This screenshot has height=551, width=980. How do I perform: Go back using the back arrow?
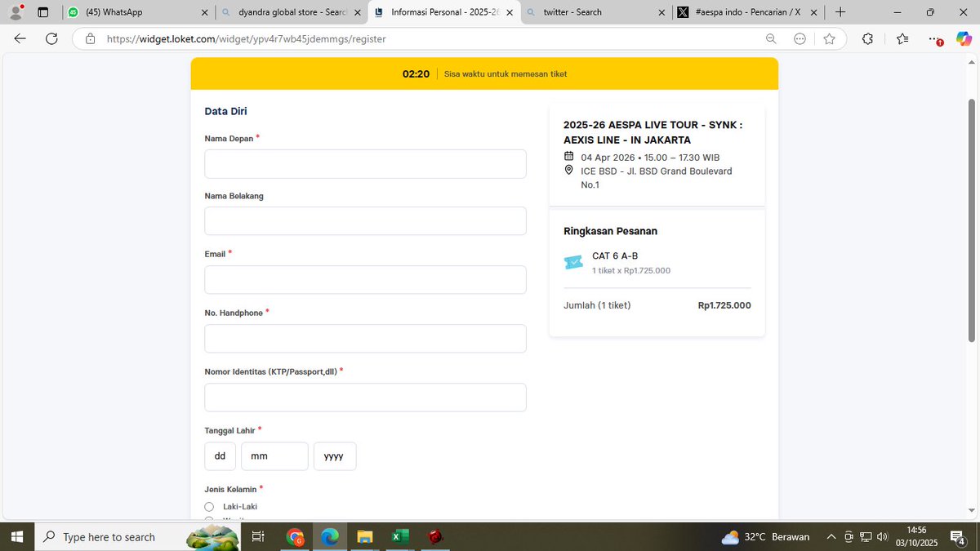20,38
